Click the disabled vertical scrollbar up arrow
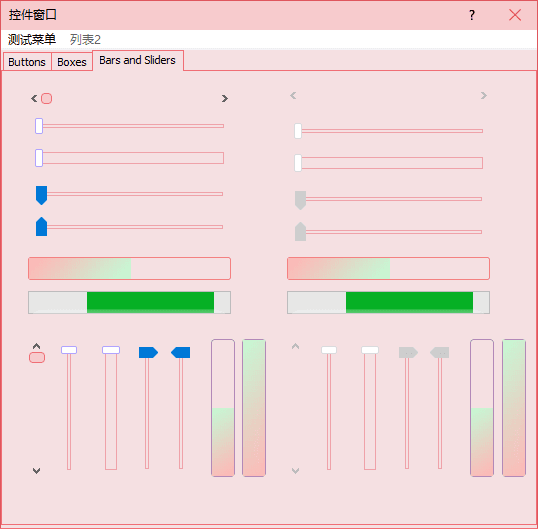Image resolution: width=538 pixels, height=529 pixels. [295, 346]
